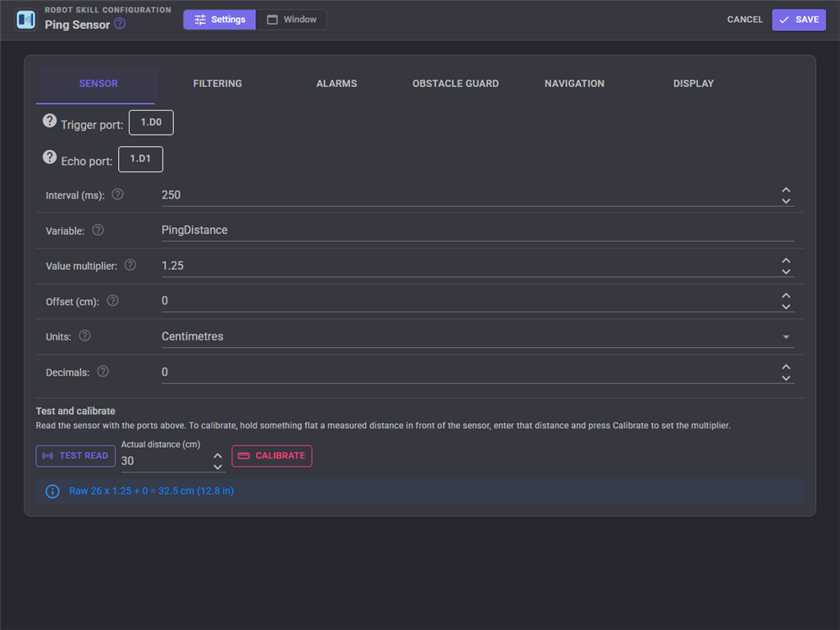
Task: Select the Sensor tab
Action: coord(98,84)
